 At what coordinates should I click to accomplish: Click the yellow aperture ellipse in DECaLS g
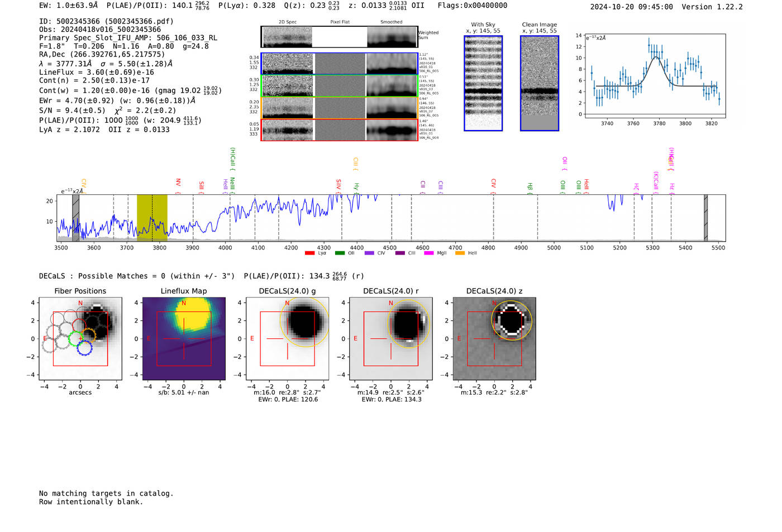pos(304,322)
